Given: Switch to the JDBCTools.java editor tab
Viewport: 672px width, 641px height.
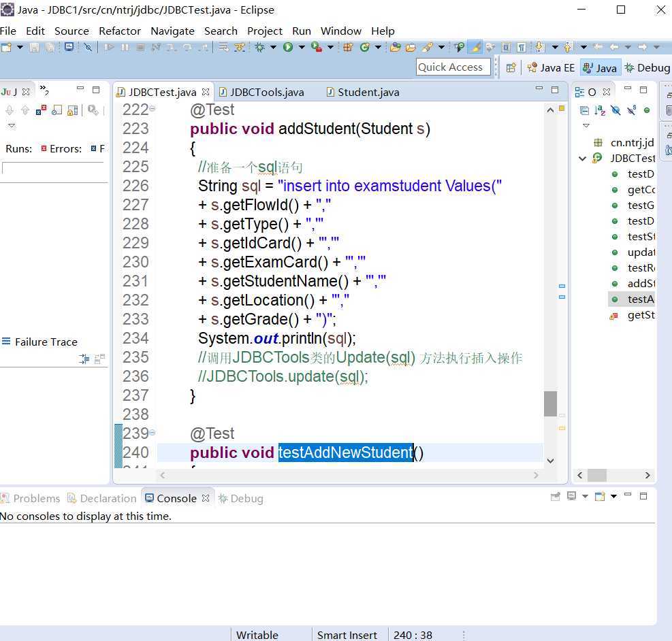Looking at the screenshot, I should pos(261,92).
